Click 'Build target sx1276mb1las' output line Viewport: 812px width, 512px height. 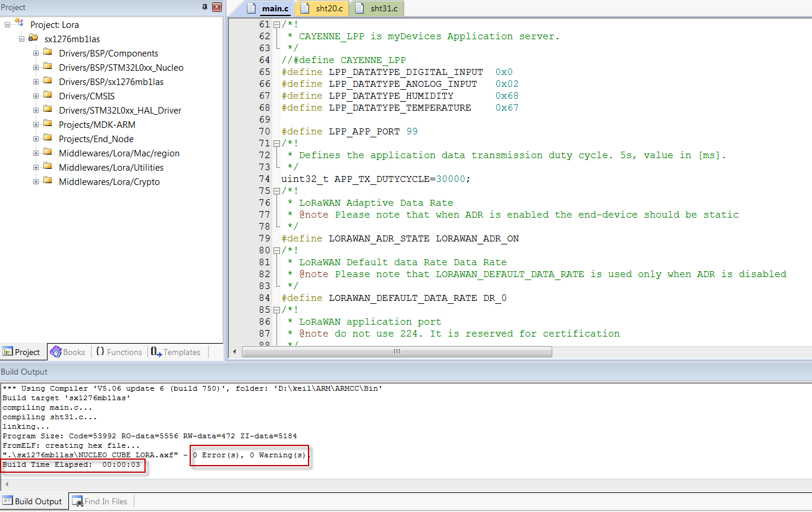[67, 398]
